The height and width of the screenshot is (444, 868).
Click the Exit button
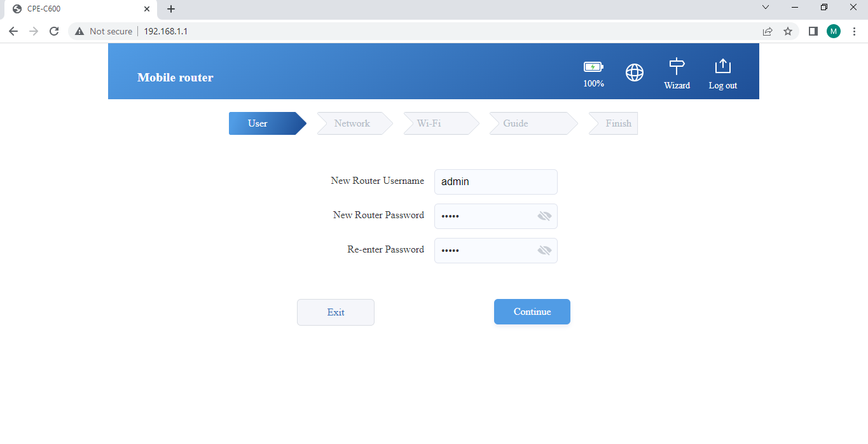pos(336,312)
